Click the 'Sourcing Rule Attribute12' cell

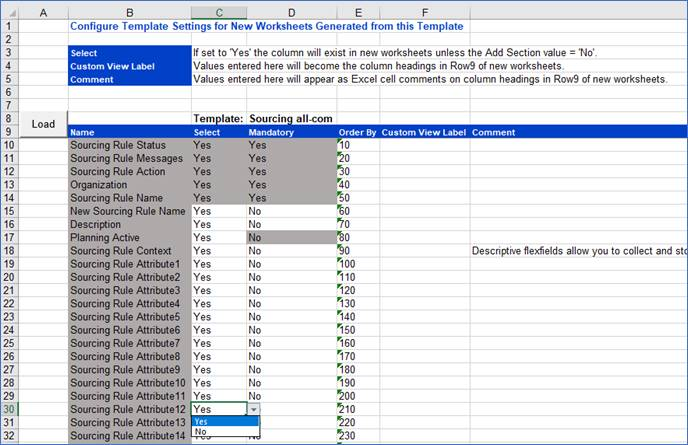pos(130,409)
